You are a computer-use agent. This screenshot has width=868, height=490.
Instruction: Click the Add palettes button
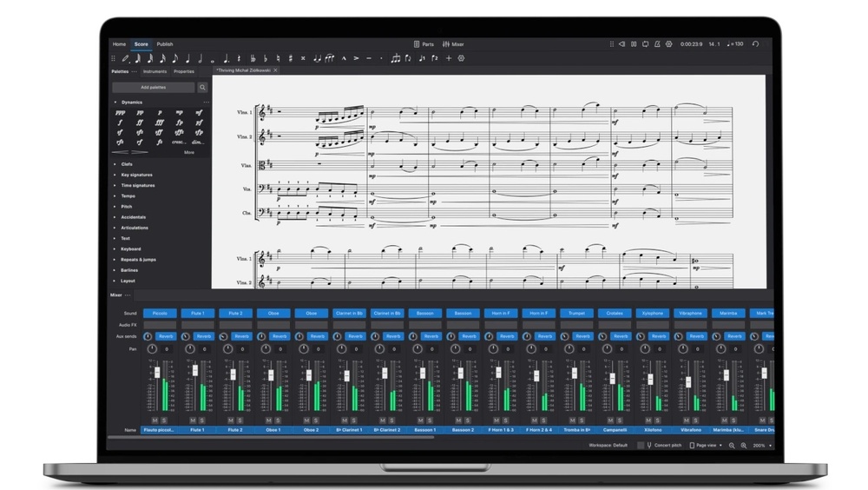(153, 88)
